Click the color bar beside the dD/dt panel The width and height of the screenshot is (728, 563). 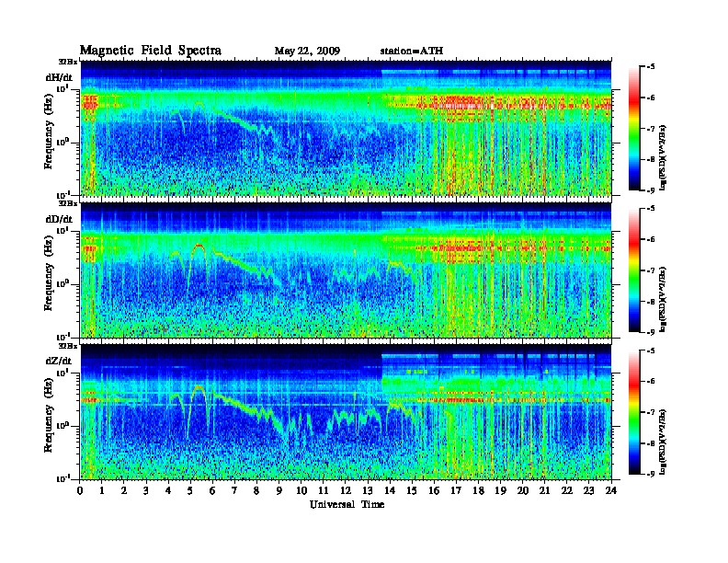point(633,270)
